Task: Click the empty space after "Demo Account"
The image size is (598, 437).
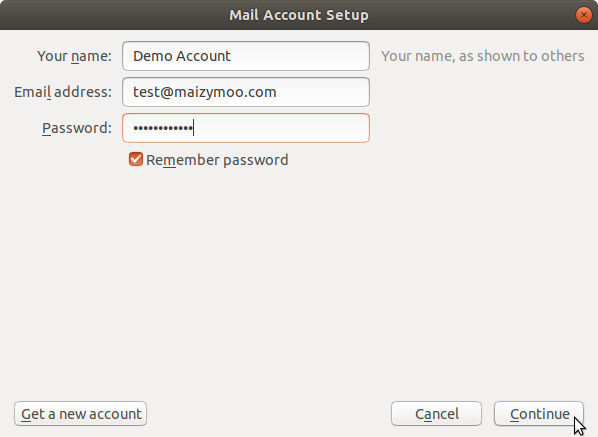Action: 299,56
